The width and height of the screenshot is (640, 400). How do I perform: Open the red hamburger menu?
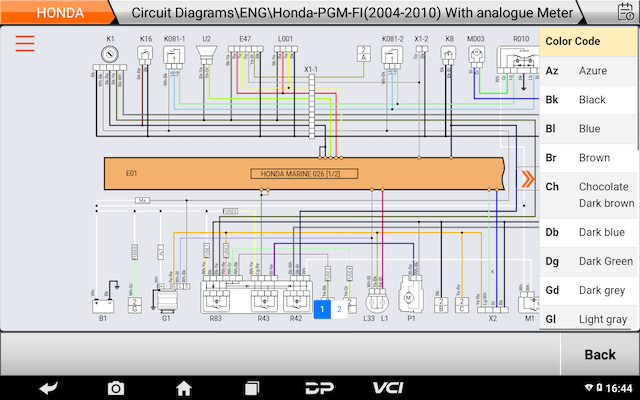[x=25, y=43]
